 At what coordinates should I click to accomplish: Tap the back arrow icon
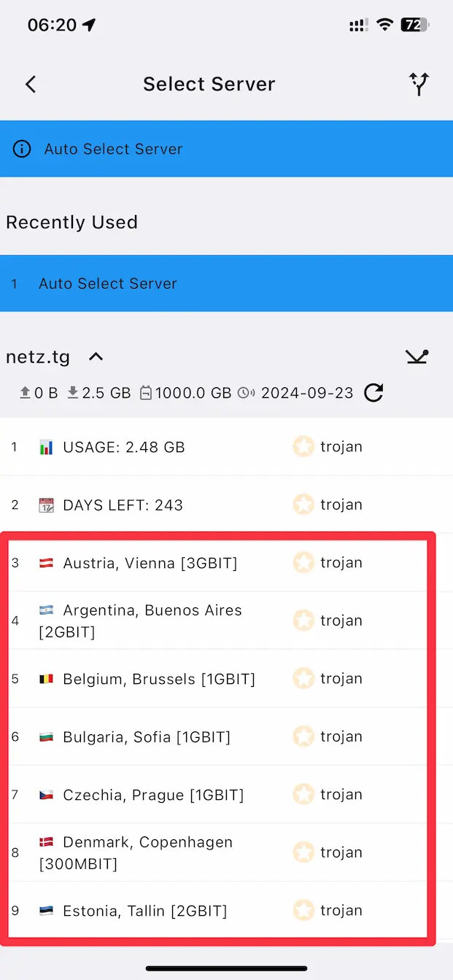(30, 84)
